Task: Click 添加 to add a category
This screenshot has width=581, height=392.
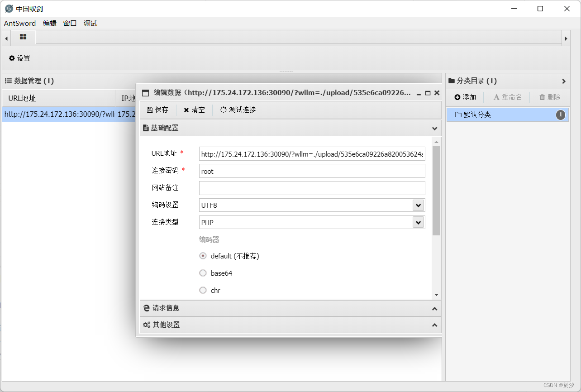Action: 466,97
